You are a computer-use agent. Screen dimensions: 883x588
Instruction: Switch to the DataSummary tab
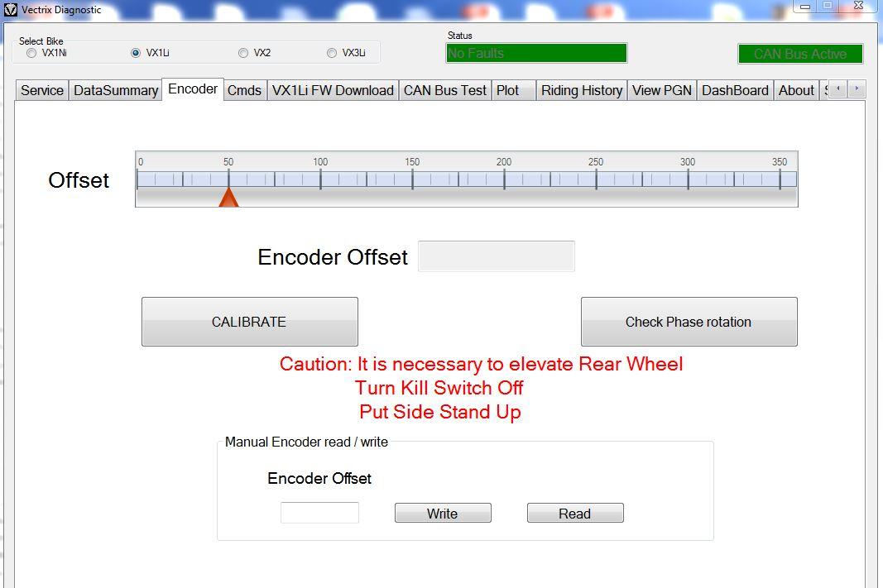pos(115,91)
